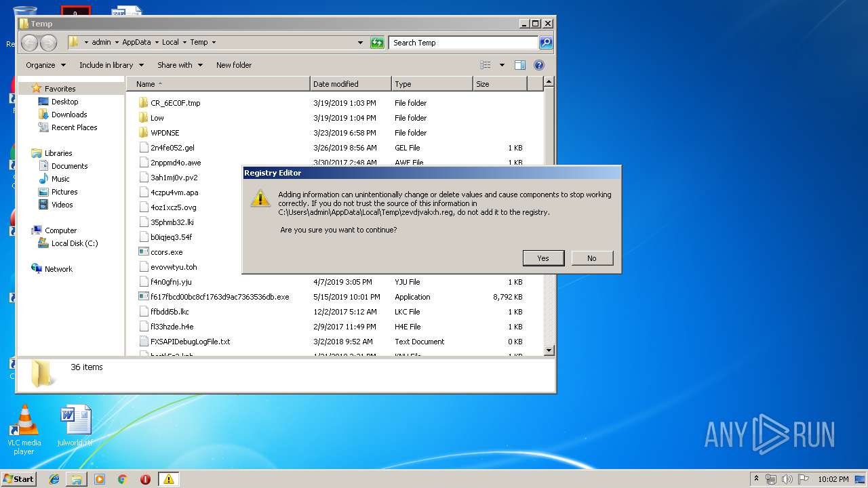This screenshot has width=868, height=488.
Task: Click the search magnifier icon
Action: click(x=546, y=43)
